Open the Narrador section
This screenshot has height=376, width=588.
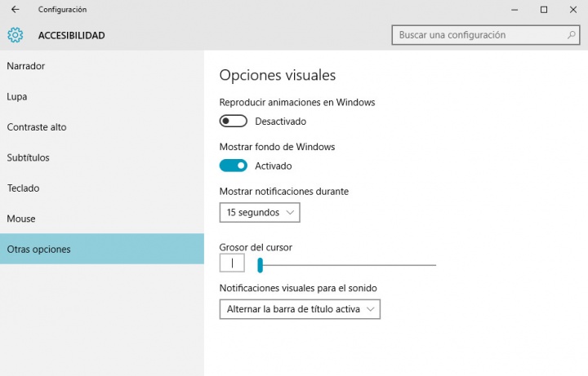click(x=102, y=66)
